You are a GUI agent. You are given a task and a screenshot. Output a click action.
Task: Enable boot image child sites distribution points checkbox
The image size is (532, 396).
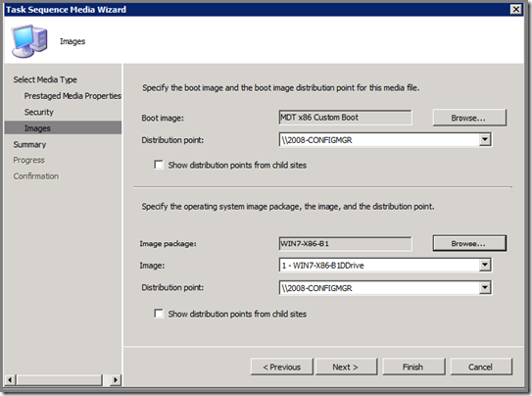point(159,165)
